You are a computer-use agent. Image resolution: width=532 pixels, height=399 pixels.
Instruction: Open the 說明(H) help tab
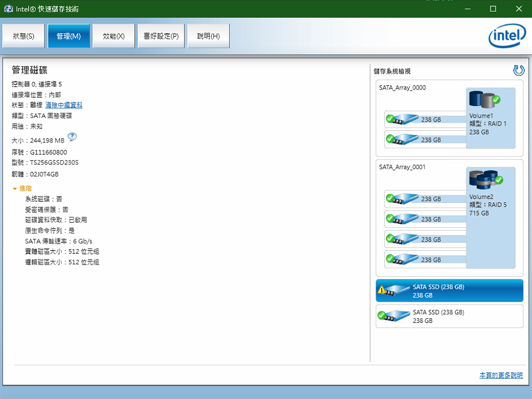click(x=208, y=36)
